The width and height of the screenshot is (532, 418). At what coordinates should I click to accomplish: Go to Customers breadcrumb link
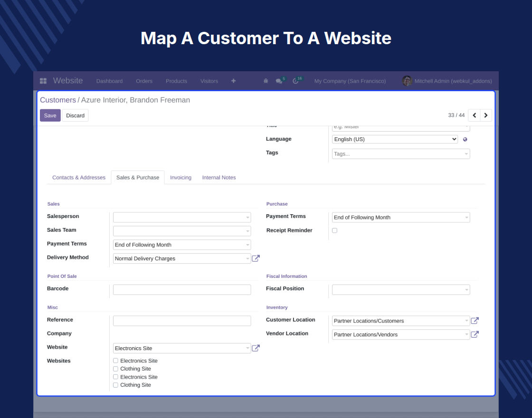click(x=58, y=100)
